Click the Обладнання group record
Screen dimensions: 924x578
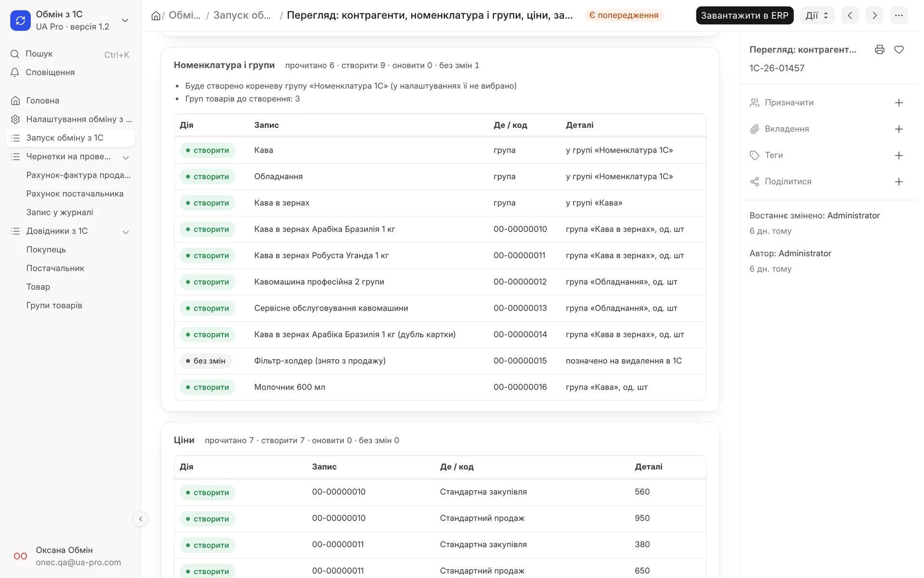click(x=279, y=177)
